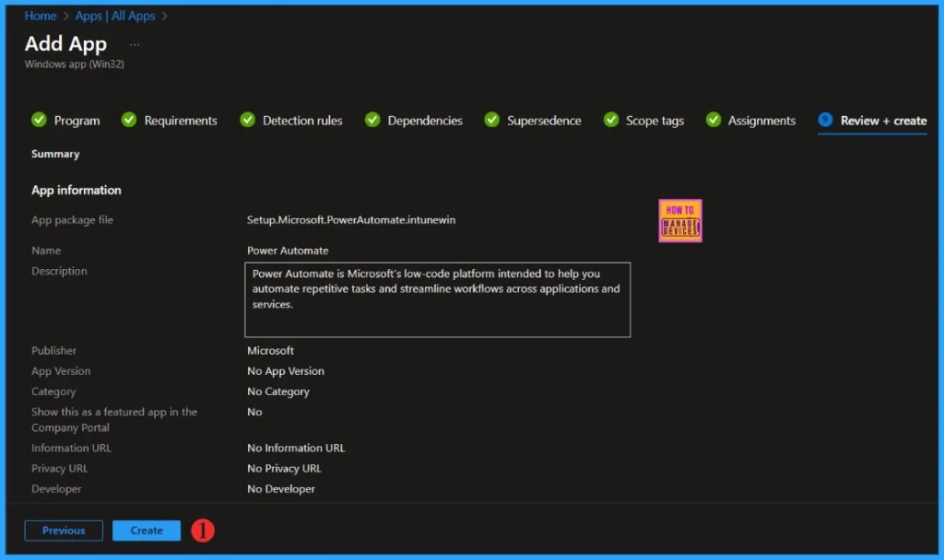Click the green checkmark icon beside Detection rules
Viewport: 944px width, 560px height.
tap(247, 120)
